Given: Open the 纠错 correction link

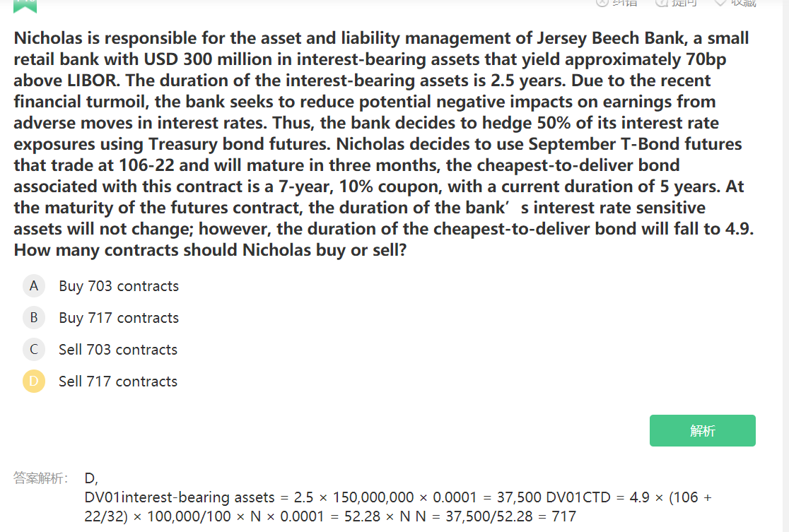Looking at the screenshot, I should point(625,3).
